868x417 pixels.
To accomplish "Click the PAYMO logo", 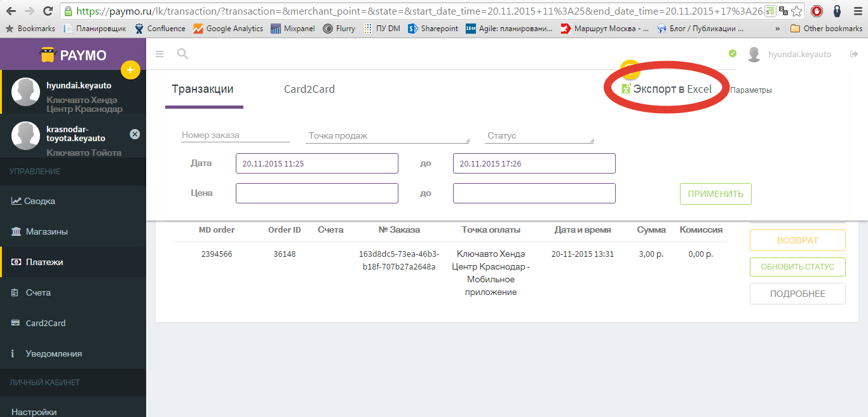I will point(73,55).
